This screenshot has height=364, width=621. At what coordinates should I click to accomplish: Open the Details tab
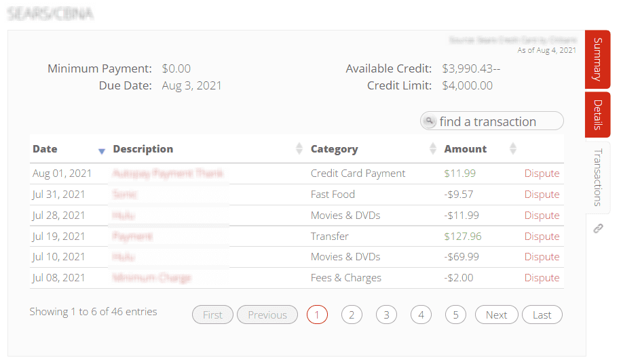[x=597, y=115]
